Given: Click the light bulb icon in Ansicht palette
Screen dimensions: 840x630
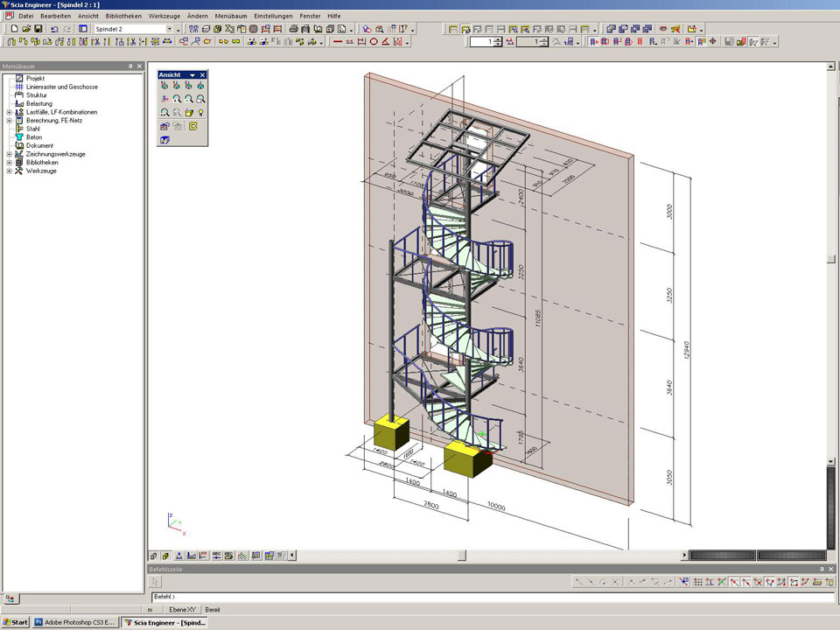Looking at the screenshot, I should 201,113.
